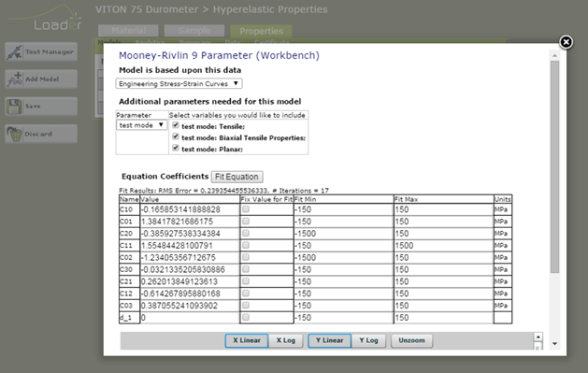The width and height of the screenshot is (588, 373).
Task: Click the C12 value field
Action: [190, 294]
